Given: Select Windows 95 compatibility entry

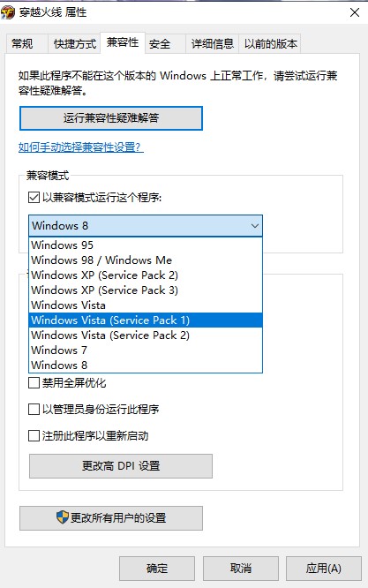Looking at the screenshot, I should pyautogui.click(x=146, y=245).
